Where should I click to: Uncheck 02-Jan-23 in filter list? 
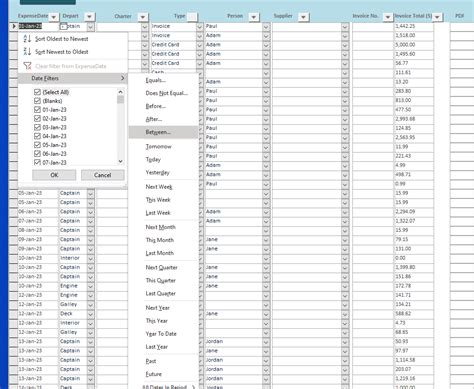point(37,118)
